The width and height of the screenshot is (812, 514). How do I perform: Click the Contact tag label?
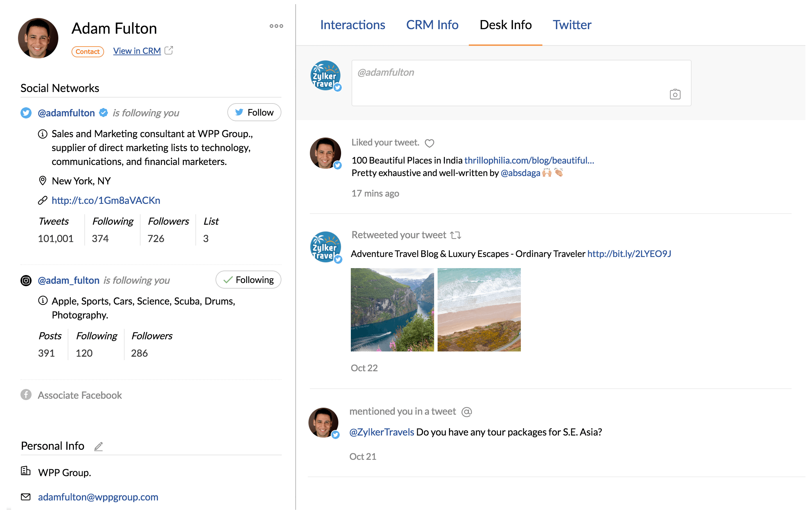[88, 51]
